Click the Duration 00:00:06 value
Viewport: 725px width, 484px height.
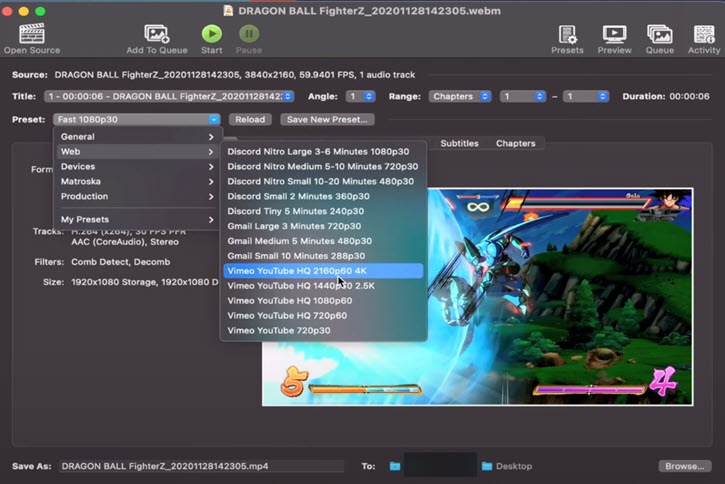point(689,96)
